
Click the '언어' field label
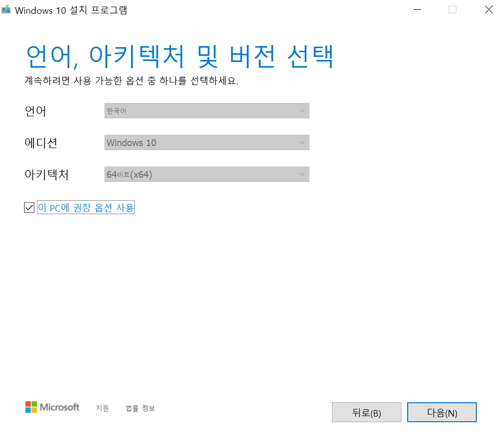(x=35, y=111)
